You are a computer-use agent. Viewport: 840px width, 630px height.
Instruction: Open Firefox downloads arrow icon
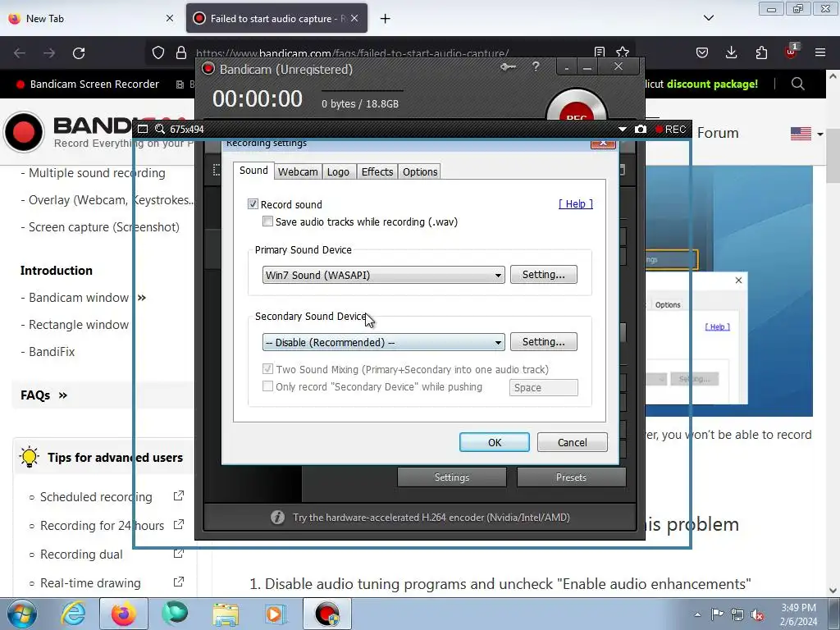point(731,52)
